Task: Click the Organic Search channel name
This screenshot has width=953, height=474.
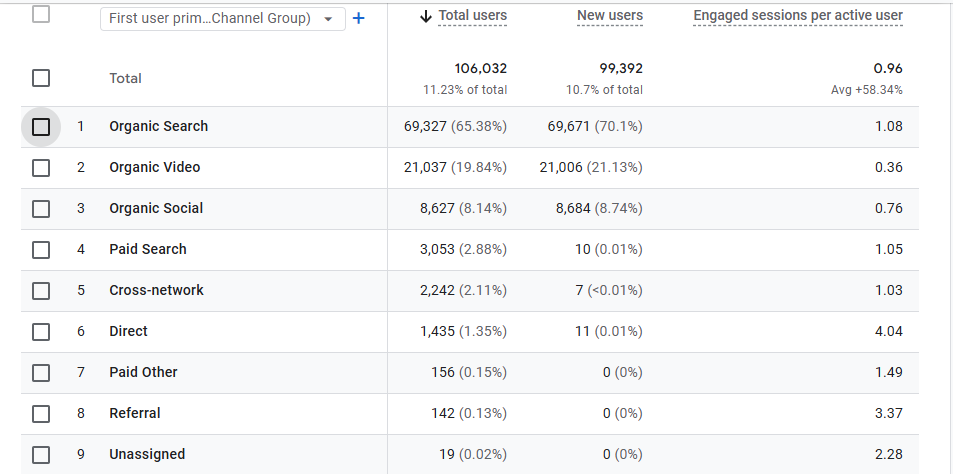Action: tap(159, 126)
